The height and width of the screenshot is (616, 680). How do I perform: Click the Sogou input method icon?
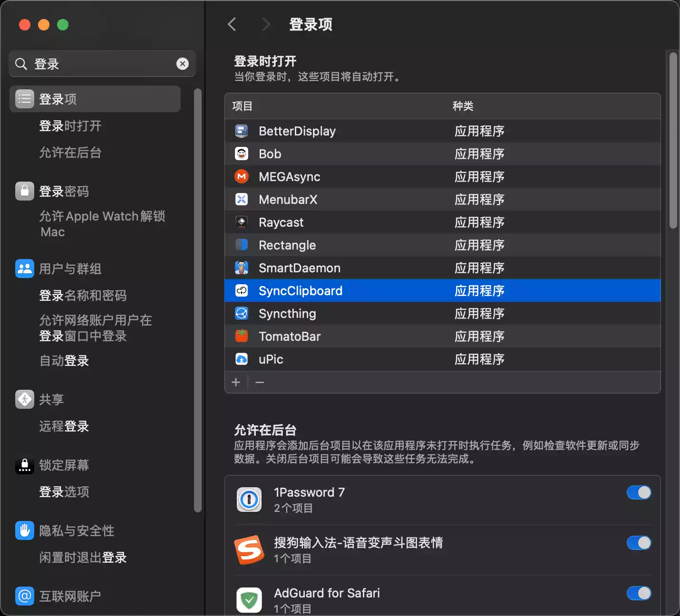coord(249,550)
